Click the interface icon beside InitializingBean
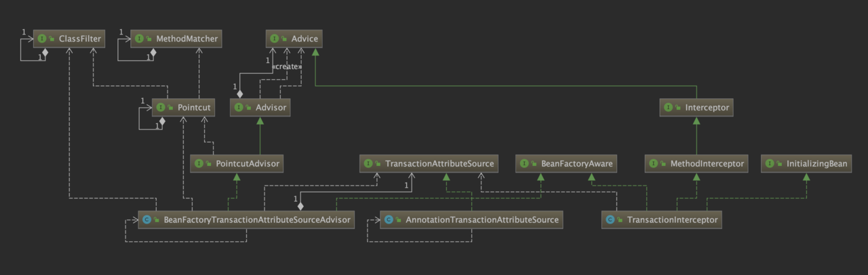The image size is (868, 275). [770, 163]
